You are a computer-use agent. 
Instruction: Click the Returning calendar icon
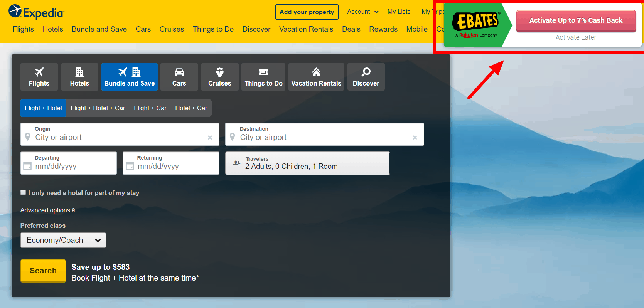[130, 166]
